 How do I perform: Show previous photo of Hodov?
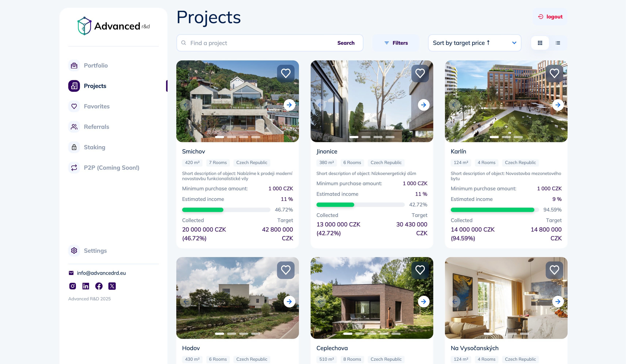pos(186,301)
